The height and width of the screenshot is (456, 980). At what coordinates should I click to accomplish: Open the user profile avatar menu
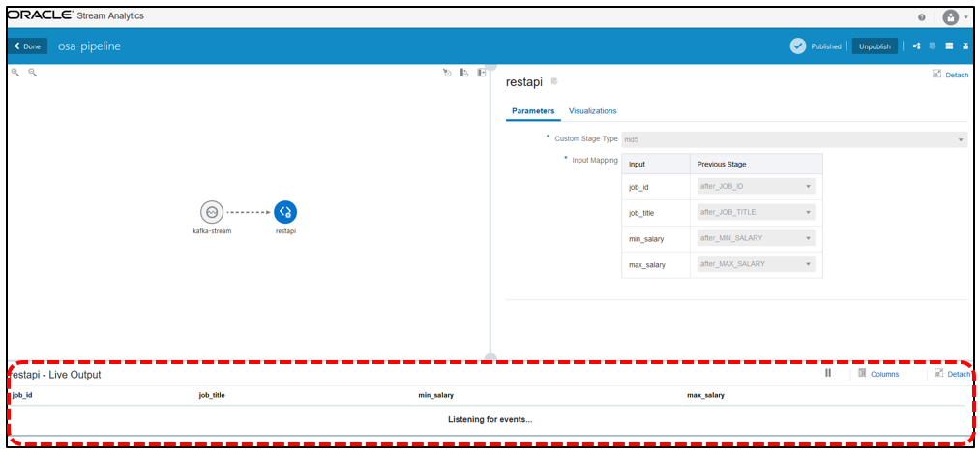[951, 16]
